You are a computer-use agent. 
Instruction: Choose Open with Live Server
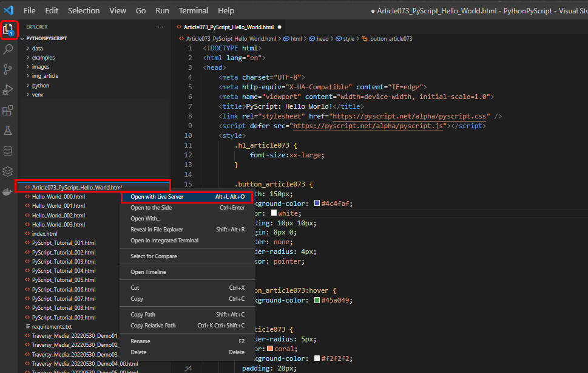point(187,197)
